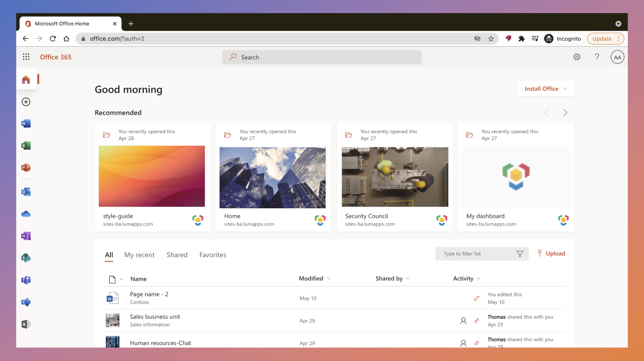Screen dimensions: 644x361
Task: Expand the file type filter chevron
Action: click(x=121, y=279)
